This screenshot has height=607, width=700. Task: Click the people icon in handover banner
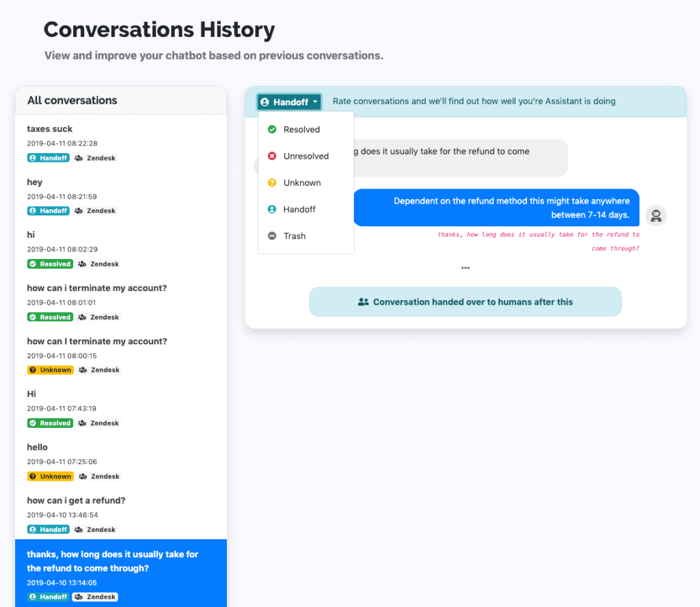pos(363,301)
